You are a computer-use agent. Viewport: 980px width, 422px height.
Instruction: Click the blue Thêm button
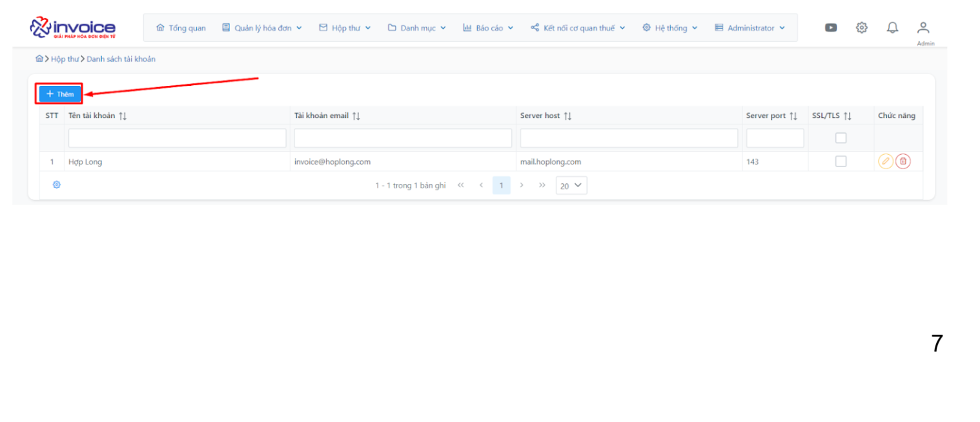pos(59,94)
